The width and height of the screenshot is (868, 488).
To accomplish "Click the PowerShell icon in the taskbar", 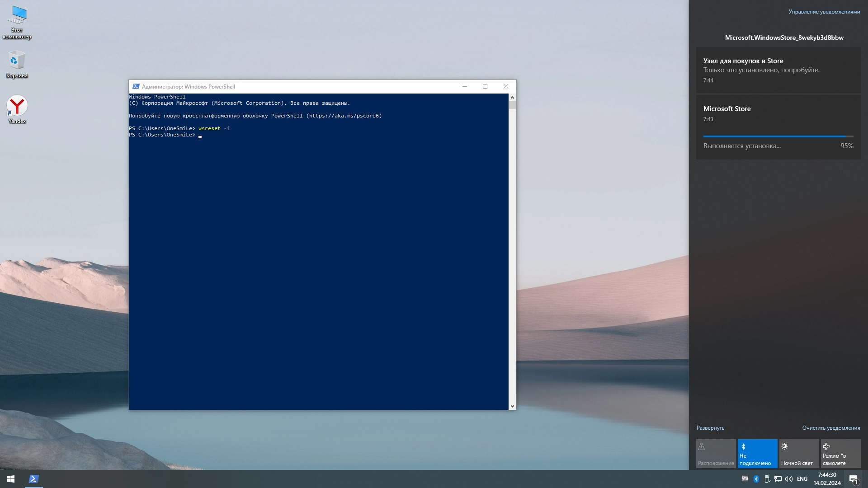I will 33,479.
